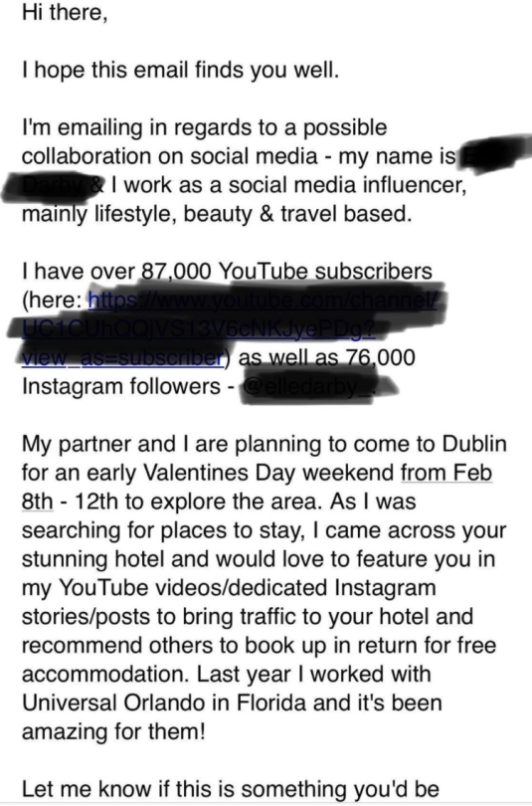Click the 'amazing for them!' line

pyautogui.click(x=113, y=731)
